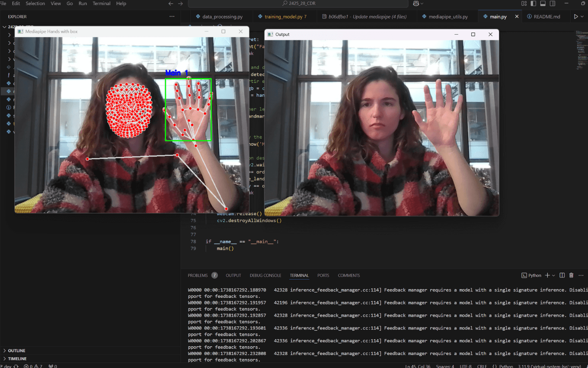Open the DEBUG CONSOLE panel tab

(x=265, y=275)
